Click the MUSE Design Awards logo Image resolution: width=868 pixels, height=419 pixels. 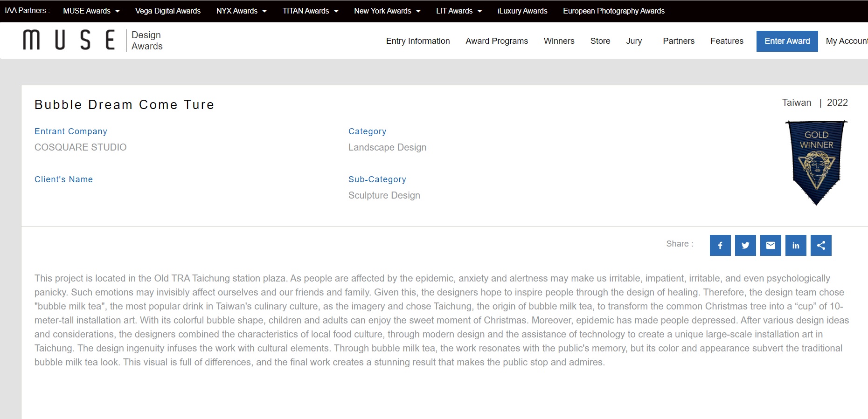(x=92, y=41)
